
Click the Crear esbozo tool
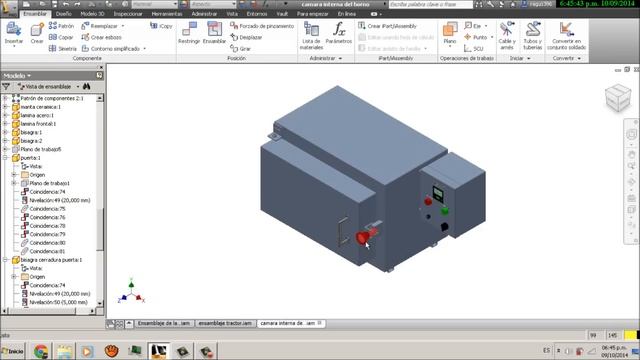click(x=102, y=37)
